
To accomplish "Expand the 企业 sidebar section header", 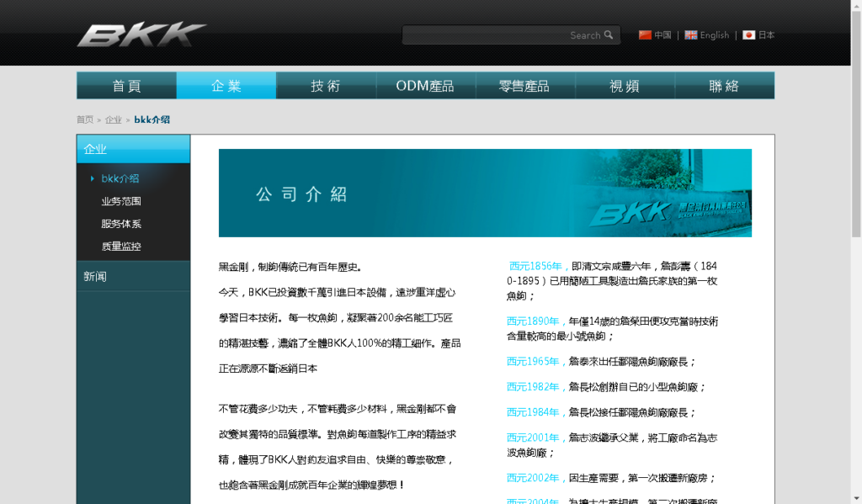I will 133,149.
